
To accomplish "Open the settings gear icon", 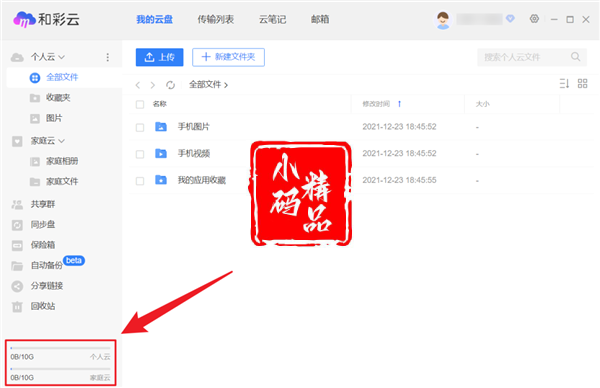I will tap(534, 19).
